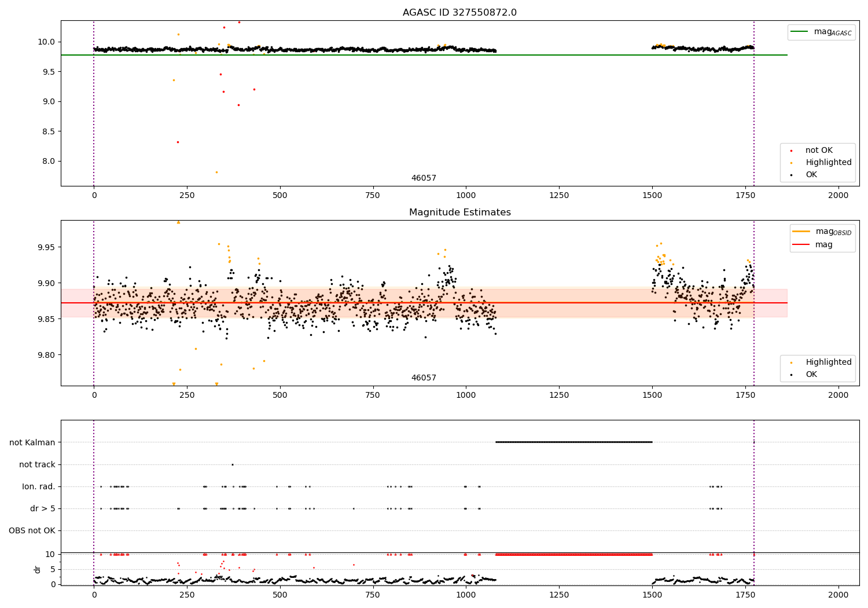
Task: Select the Magnitude Estimates subplot title
Action: (x=459, y=213)
